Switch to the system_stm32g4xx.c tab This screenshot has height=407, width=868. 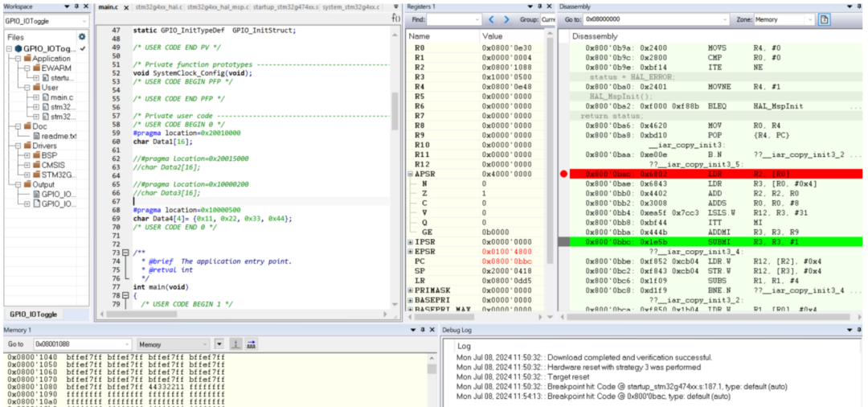click(350, 7)
